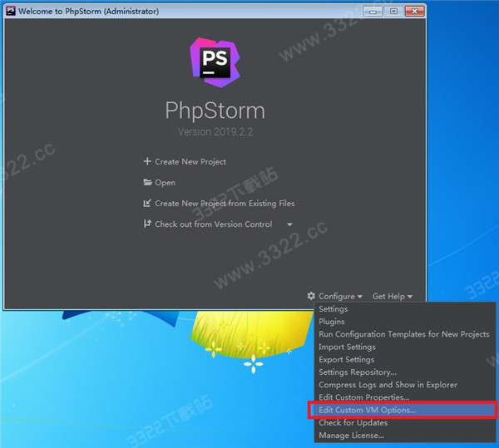Choose Export Settings menu entry
499x448 pixels.
(x=404, y=359)
